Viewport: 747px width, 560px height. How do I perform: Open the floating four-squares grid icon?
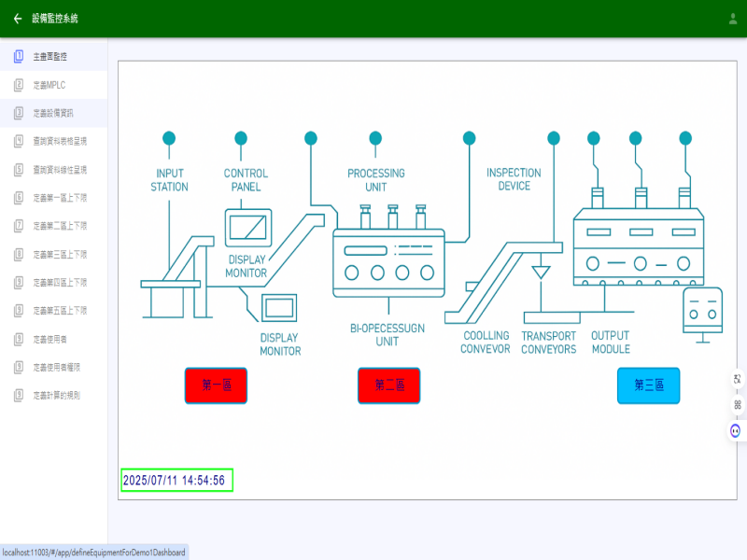pyautogui.click(x=737, y=405)
